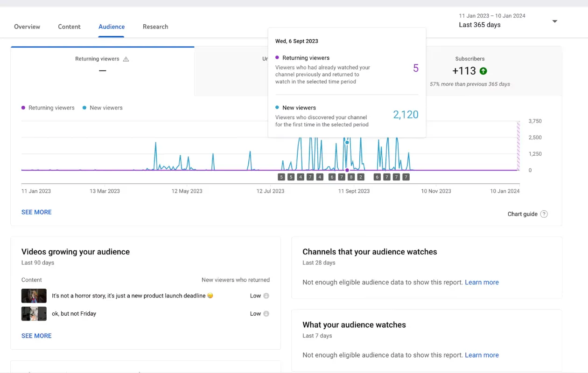This screenshot has height=373, width=588.
Task: Click the gray down-arrow on 'ok, but not Friday' row
Action: [x=266, y=314]
